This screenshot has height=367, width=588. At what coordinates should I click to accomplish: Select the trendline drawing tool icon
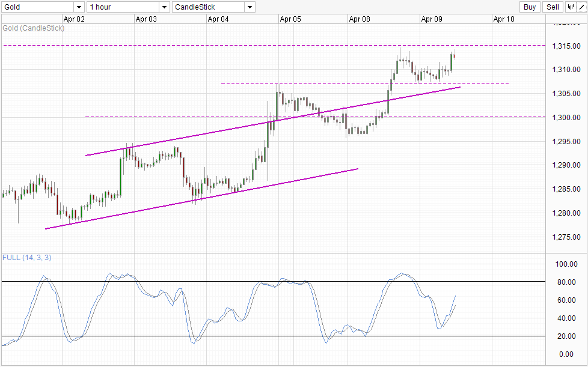coord(581,7)
